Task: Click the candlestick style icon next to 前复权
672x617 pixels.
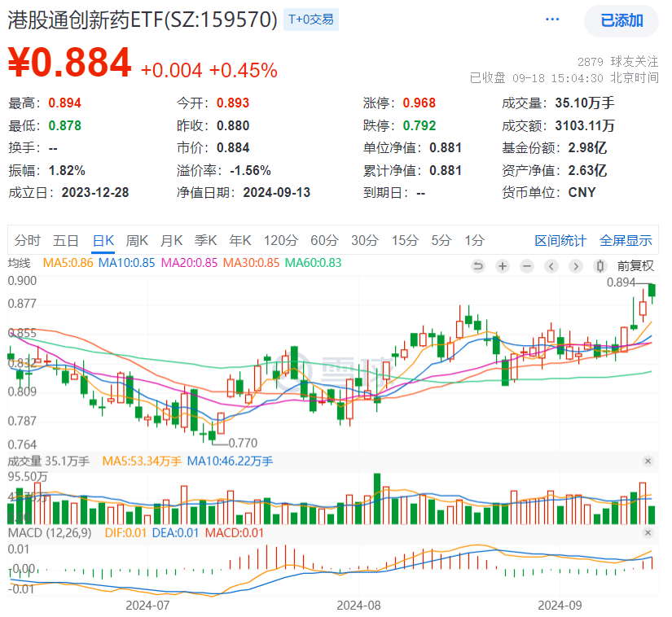Action: (600, 266)
